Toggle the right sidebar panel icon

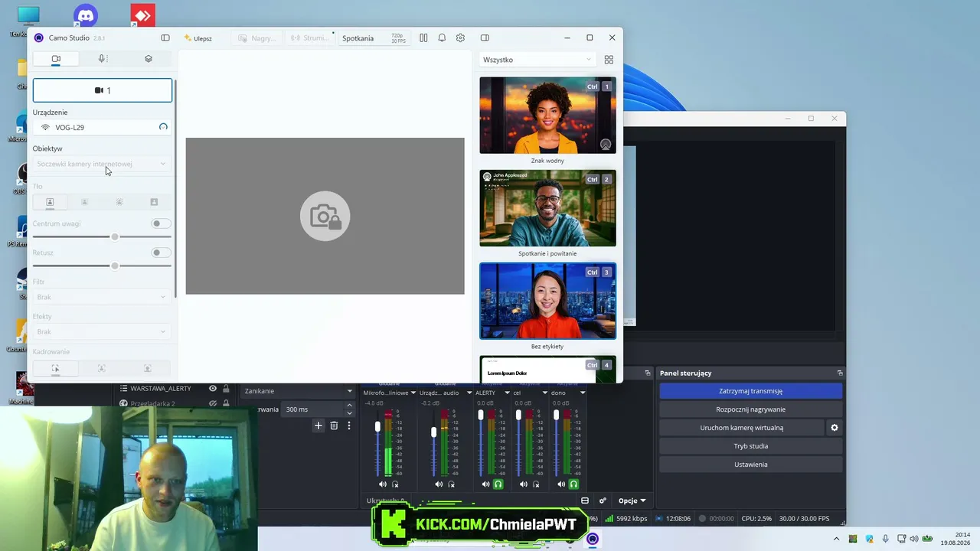(485, 37)
